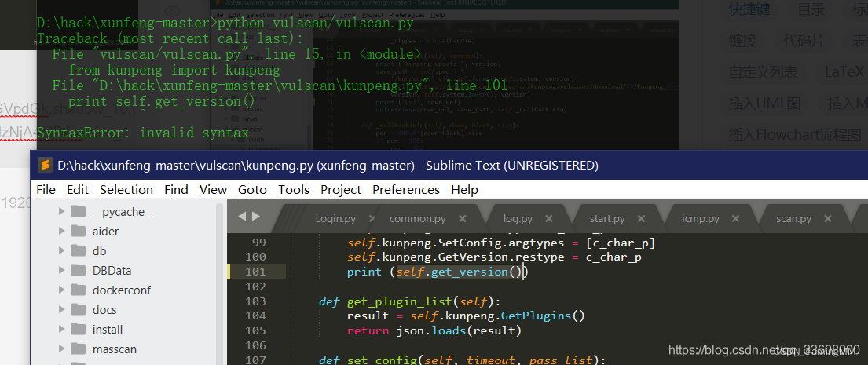
Task: Open the Tools menu in the front Sublime window
Action: pos(294,190)
